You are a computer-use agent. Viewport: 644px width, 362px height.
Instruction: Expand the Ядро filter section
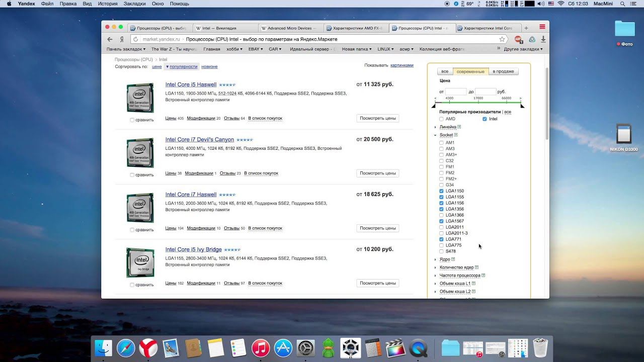tap(445, 259)
